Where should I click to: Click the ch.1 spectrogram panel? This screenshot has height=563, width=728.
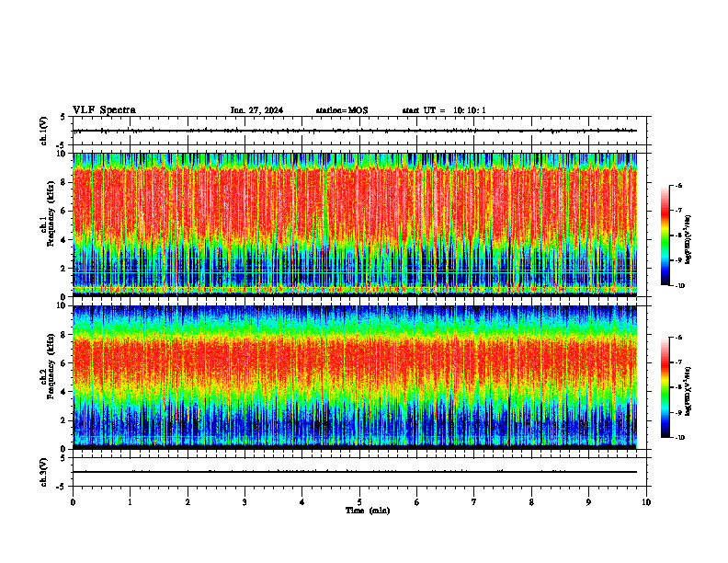click(x=355, y=224)
